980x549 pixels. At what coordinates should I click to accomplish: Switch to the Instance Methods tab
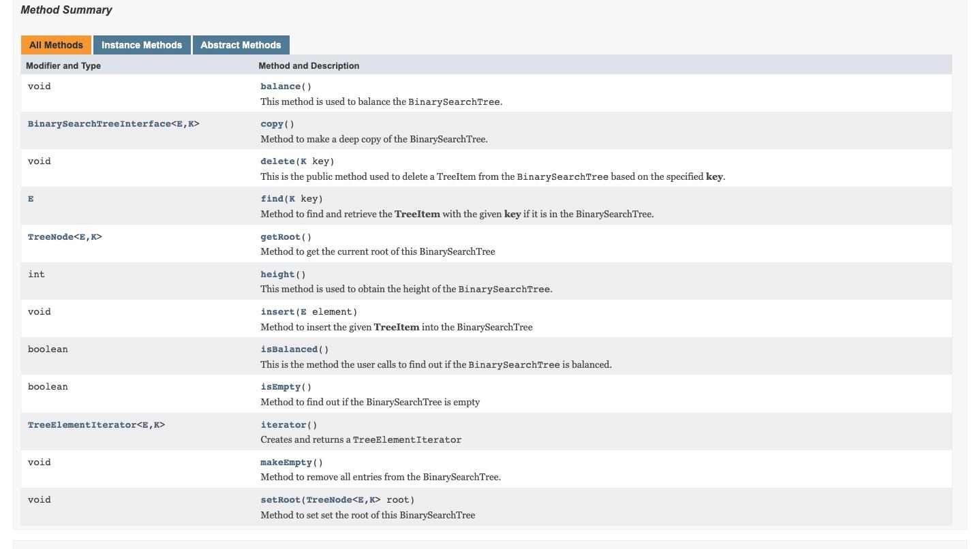[x=141, y=45]
